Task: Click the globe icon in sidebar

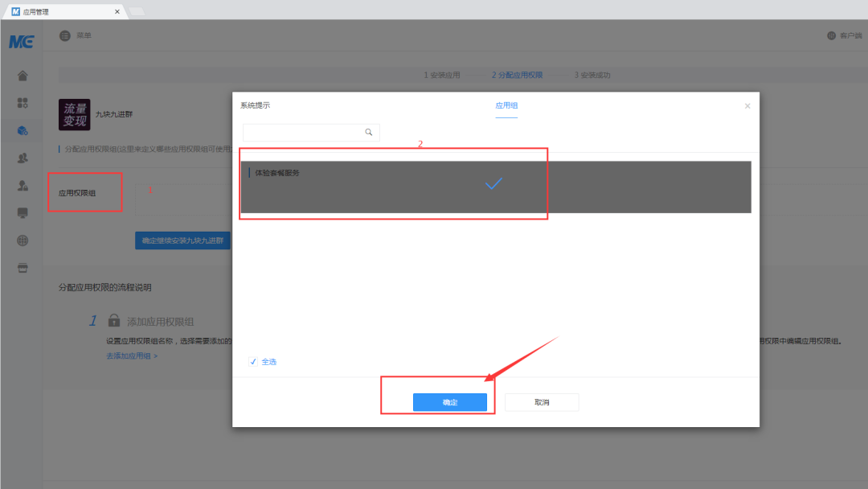Action: pyautogui.click(x=23, y=240)
